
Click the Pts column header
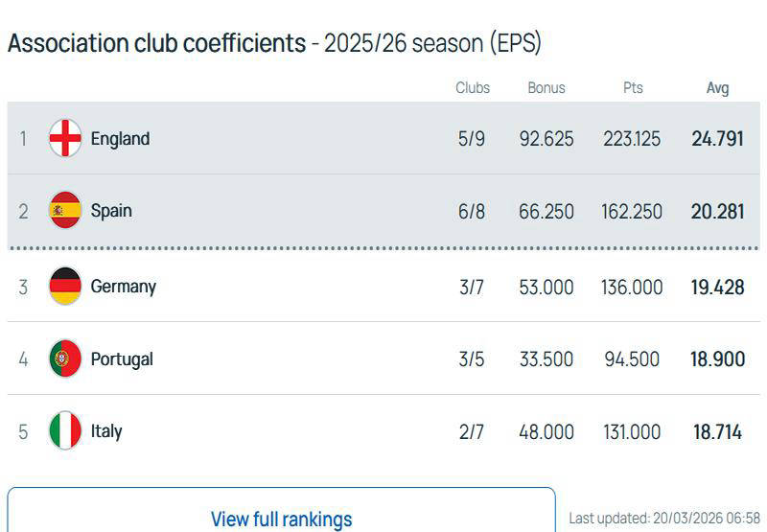633,87
